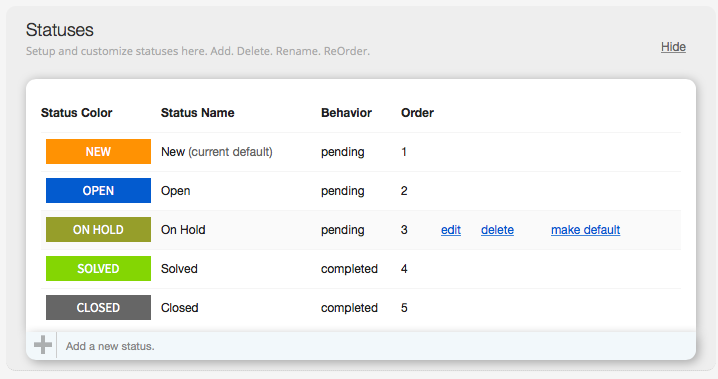The height and width of the screenshot is (379, 718).
Task: Select the gray CLOSED color badge
Action: (x=98, y=307)
